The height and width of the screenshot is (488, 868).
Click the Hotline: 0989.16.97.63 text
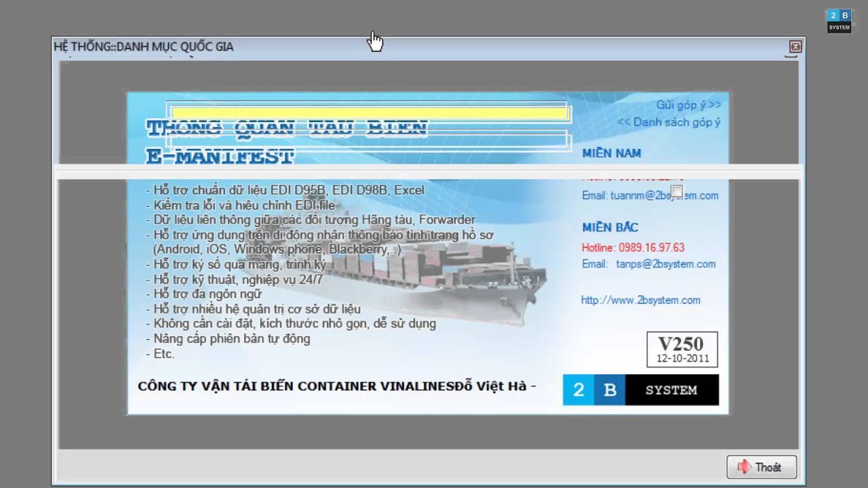633,247
